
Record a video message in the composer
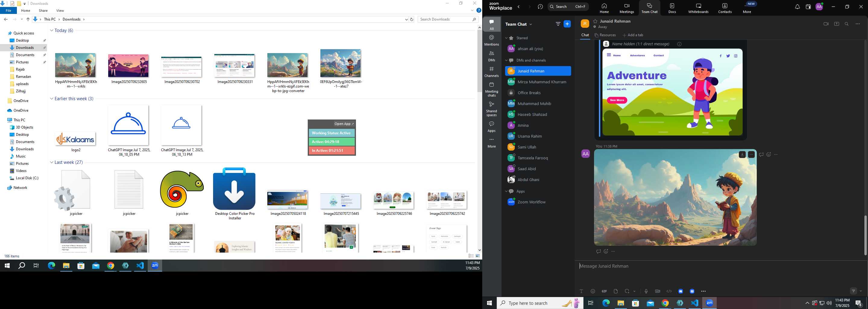click(657, 291)
